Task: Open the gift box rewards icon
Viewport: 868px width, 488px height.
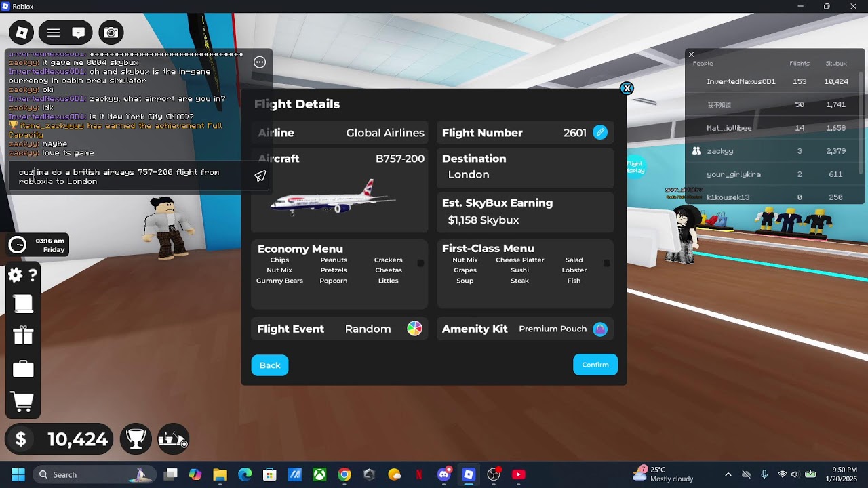Action: 23,335
